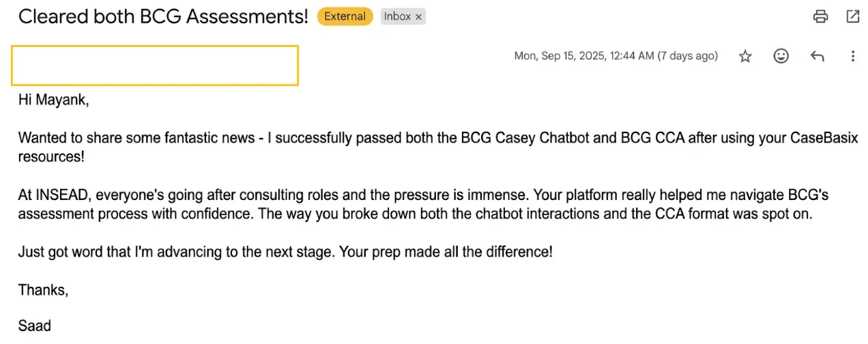Image resolution: width=868 pixels, height=344 pixels.
Task: Remove the Inbox label with its X
Action: tap(418, 17)
